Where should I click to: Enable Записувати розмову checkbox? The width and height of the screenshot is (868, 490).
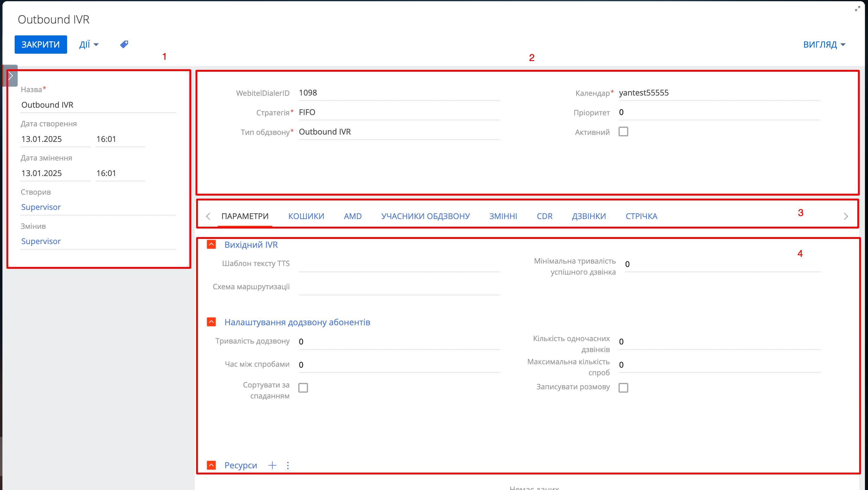623,388
